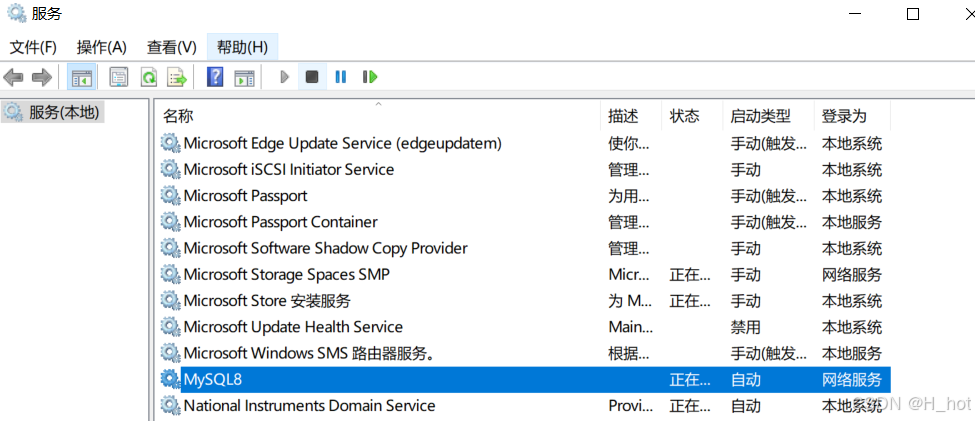The image size is (975, 421).
Task: Sort by the 描述 column header
Action: [631, 115]
